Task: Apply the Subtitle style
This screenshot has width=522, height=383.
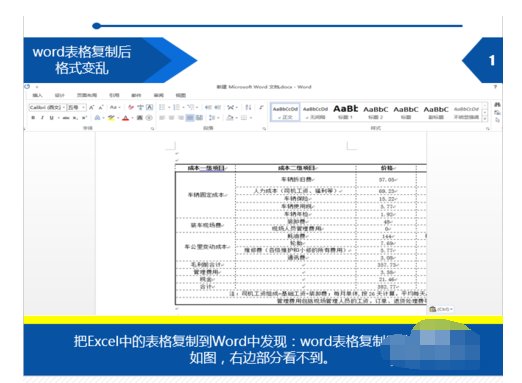Action: [436, 112]
